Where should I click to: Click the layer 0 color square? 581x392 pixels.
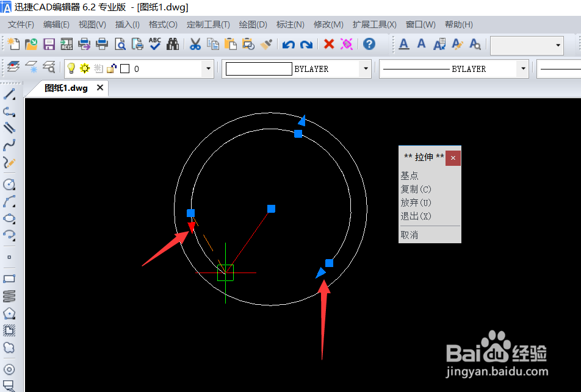pos(125,69)
